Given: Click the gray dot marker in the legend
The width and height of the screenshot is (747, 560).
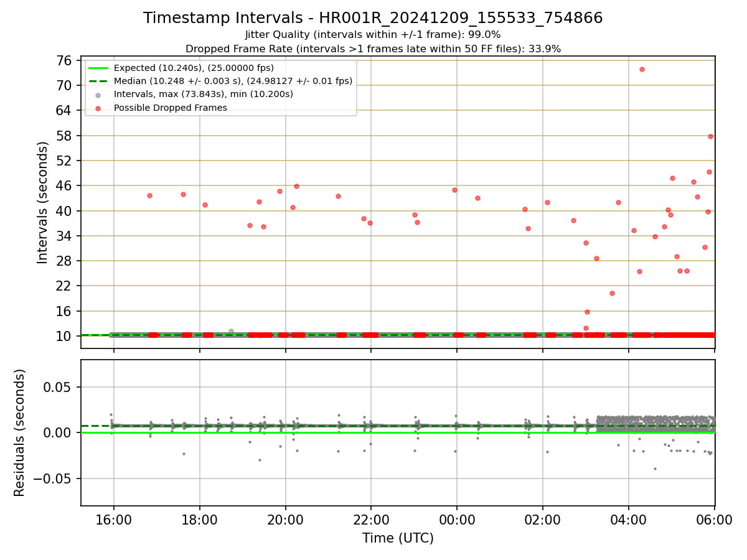Looking at the screenshot, I should tap(98, 95).
